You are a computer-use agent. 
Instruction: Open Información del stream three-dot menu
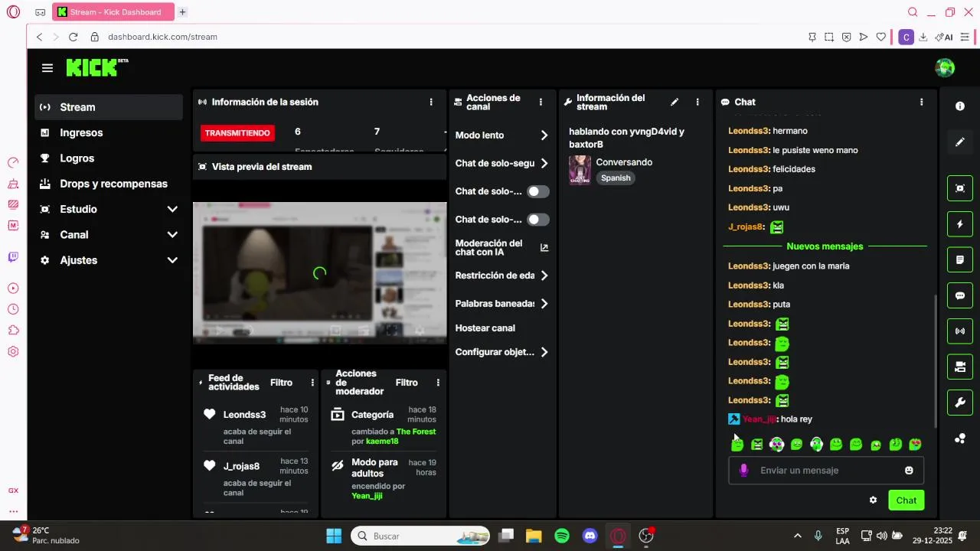coord(697,102)
